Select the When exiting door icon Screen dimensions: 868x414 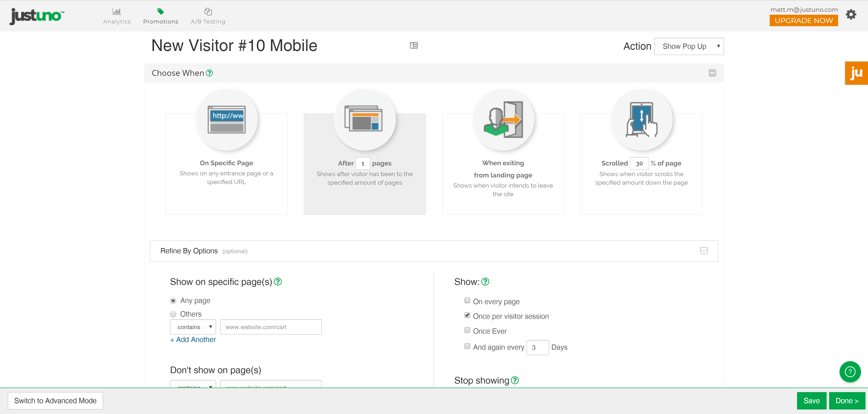click(x=503, y=119)
